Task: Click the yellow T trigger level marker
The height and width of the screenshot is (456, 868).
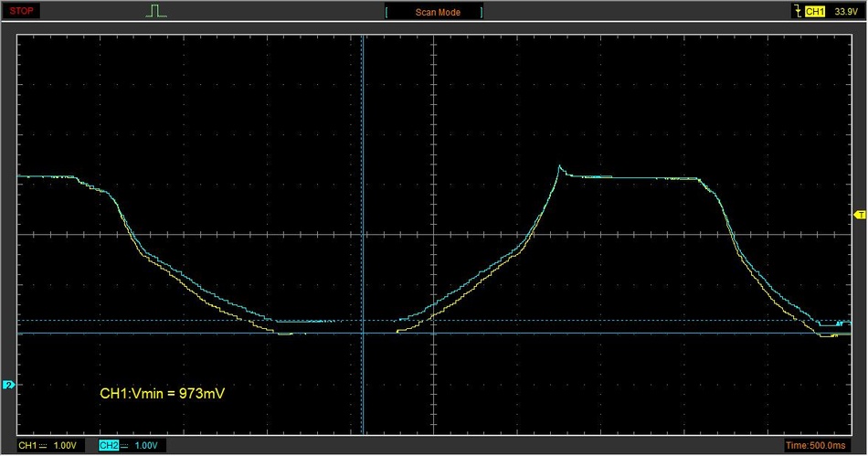Action: point(861,215)
